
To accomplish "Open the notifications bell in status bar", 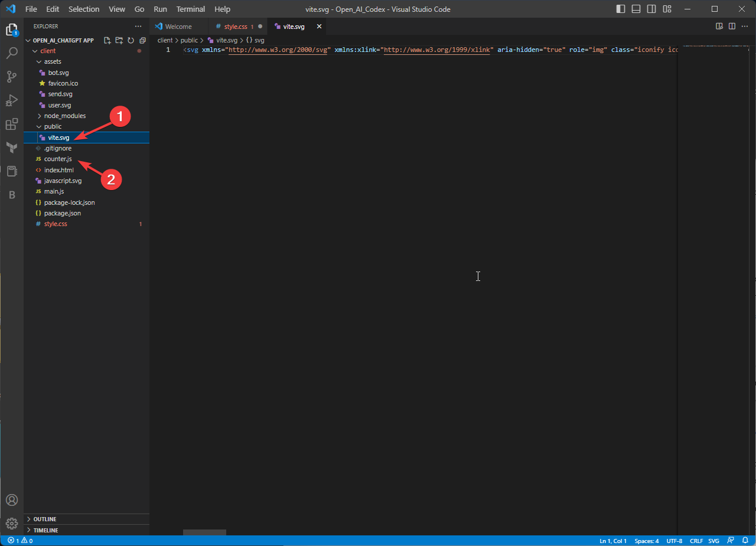I will [x=745, y=541].
